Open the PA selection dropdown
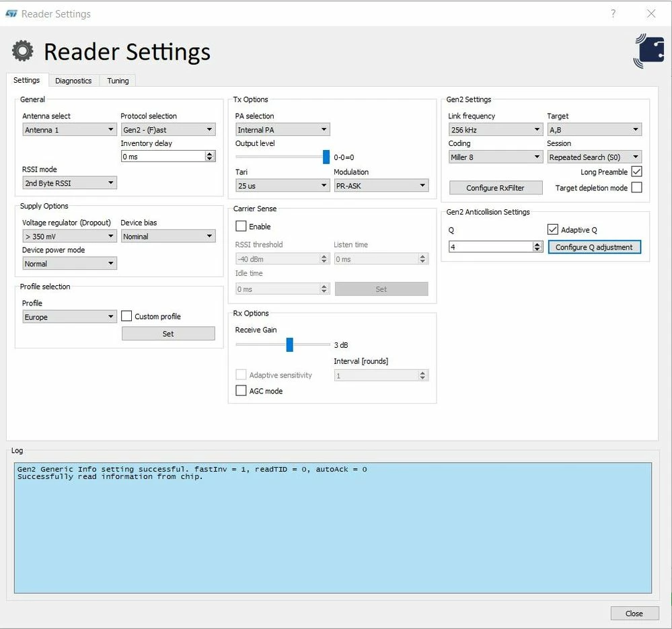Viewport: 672px width, 629px height. [283, 129]
